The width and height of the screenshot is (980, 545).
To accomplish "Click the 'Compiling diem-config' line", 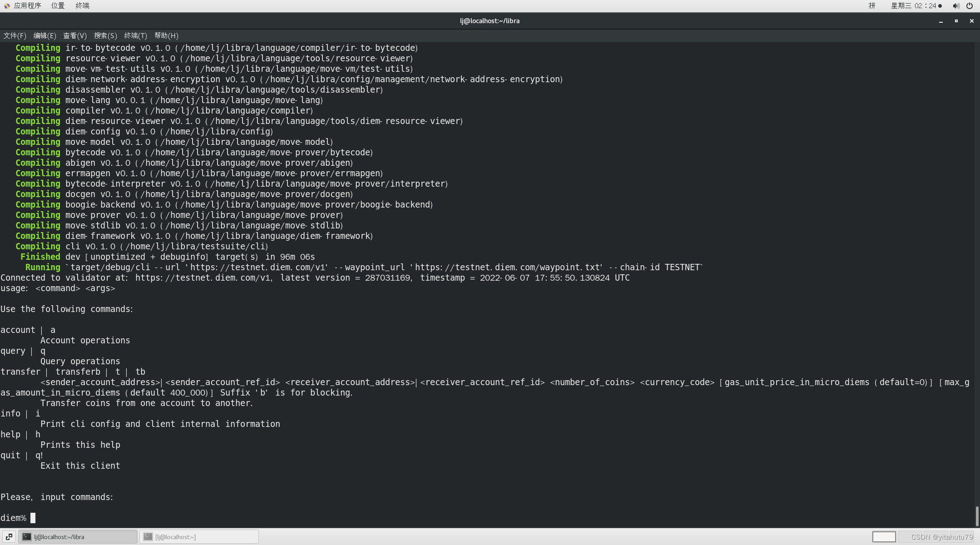I will 144,131.
